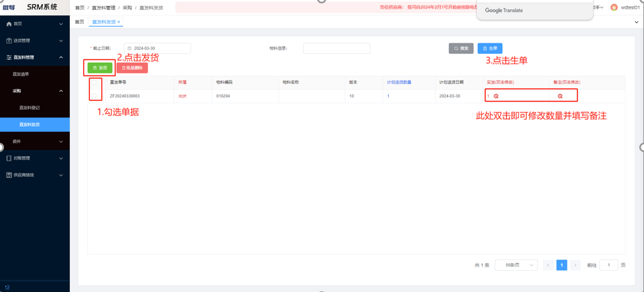The width and height of the screenshot is (644, 292).
Task: Click the 供应商绩效 sidebar icon
Action: point(9,175)
